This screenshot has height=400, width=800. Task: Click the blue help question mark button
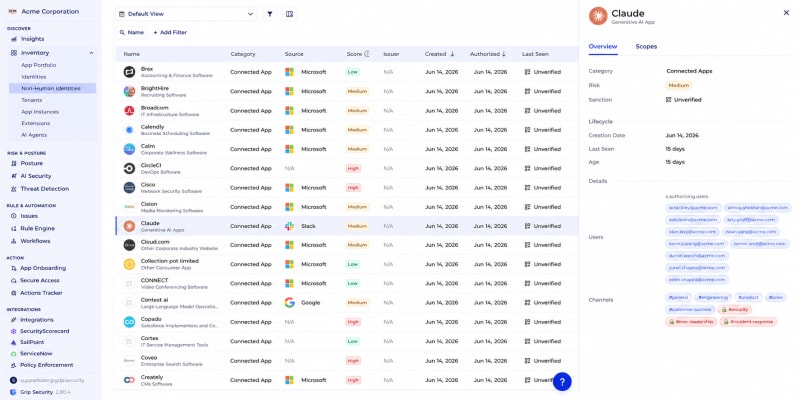click(562, 381)
